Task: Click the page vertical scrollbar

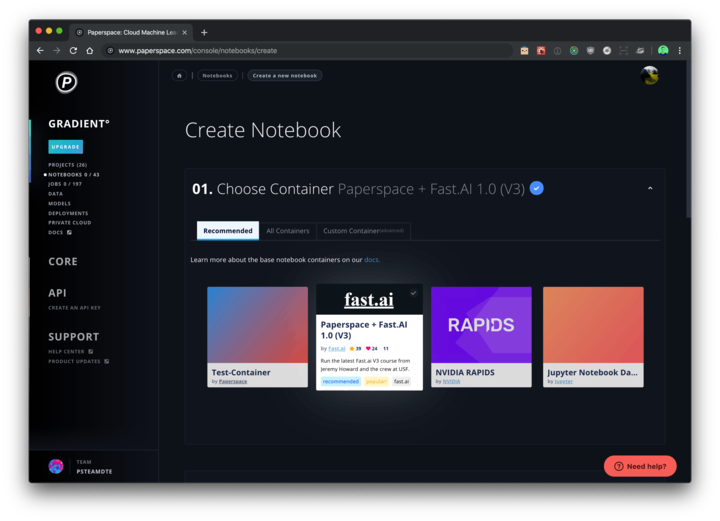Action: click(x=688, y=140)
